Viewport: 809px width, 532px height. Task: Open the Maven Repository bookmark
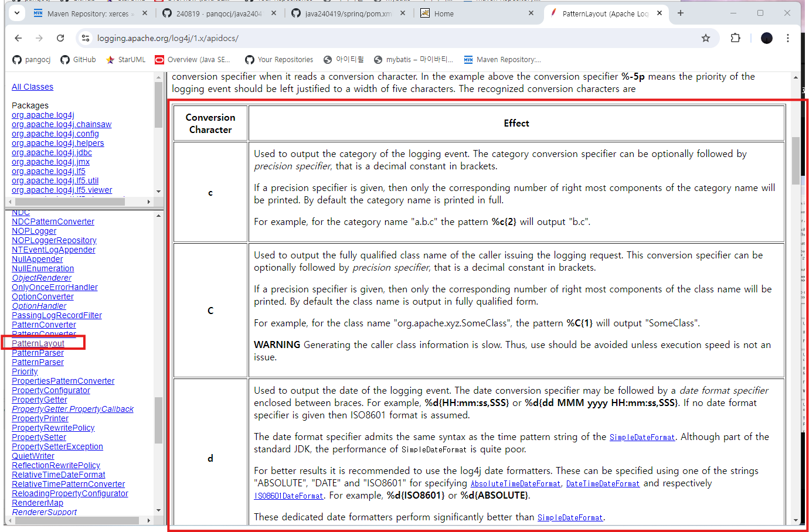[502, 60]
